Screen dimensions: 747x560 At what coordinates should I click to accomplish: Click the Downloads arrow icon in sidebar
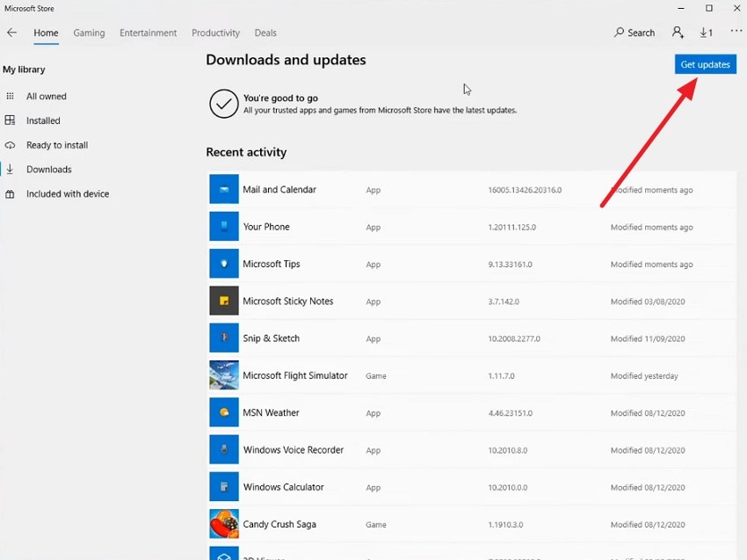[10, 169]
